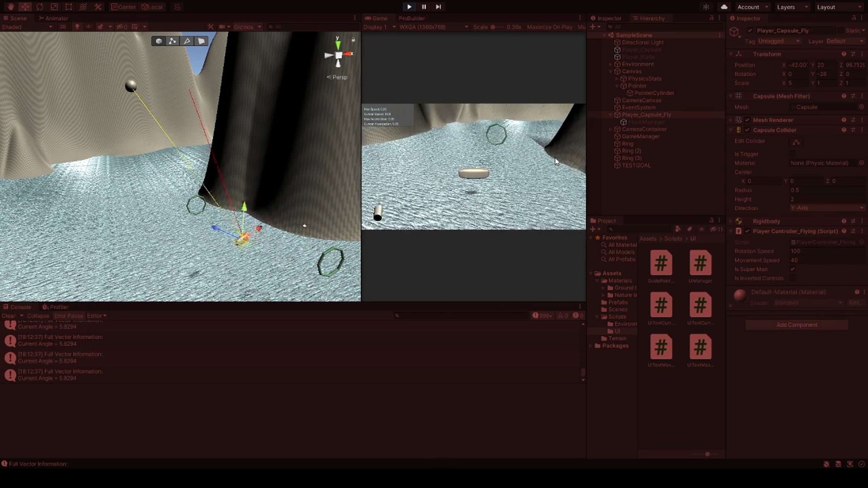Open the Layers dropdown
This screenshot has width=868, height=488.
[792, 7]
